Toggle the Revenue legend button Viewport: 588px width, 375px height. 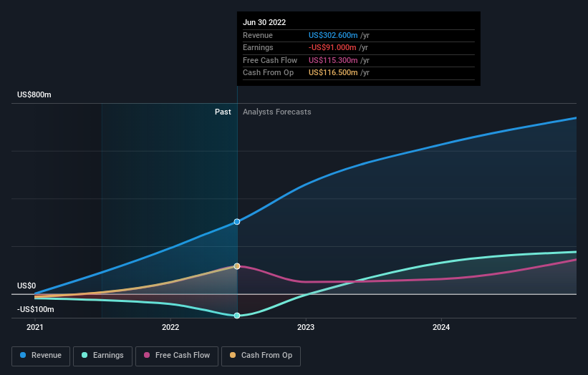(41, 356)
